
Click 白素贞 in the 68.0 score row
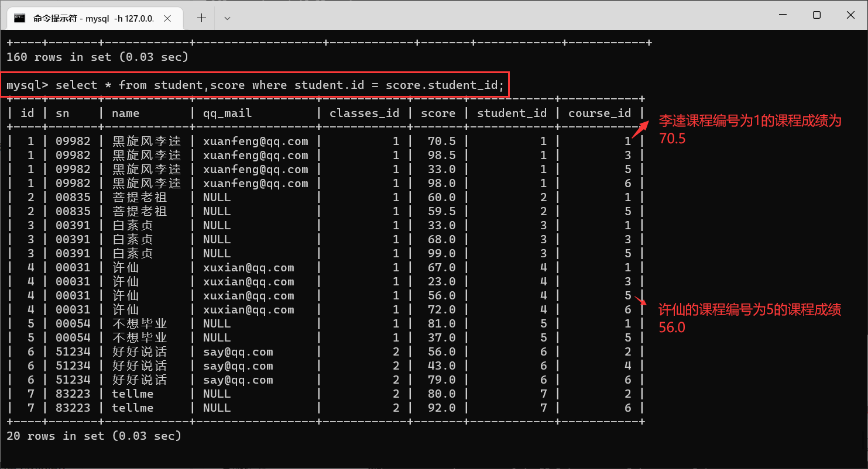click(x=132, y=239)
